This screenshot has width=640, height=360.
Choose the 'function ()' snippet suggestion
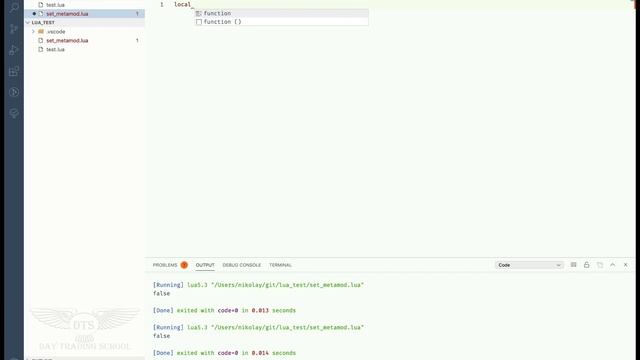(282, 22)
